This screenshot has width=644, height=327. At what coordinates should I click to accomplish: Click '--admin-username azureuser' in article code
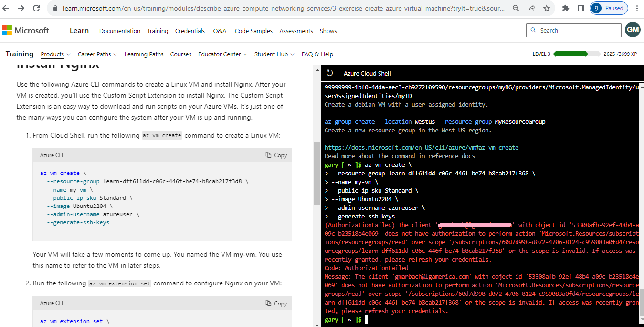tap(93, 214)
